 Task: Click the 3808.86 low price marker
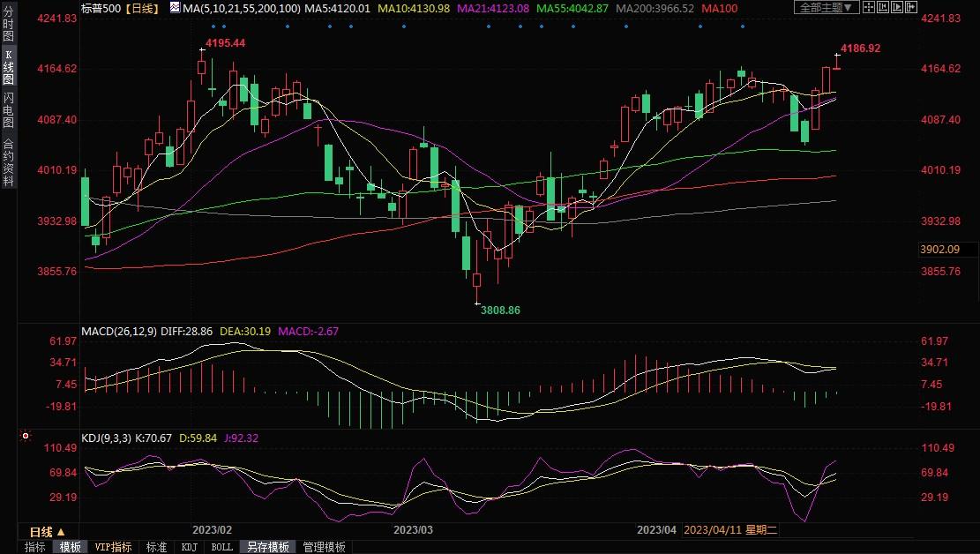(500, 310)
